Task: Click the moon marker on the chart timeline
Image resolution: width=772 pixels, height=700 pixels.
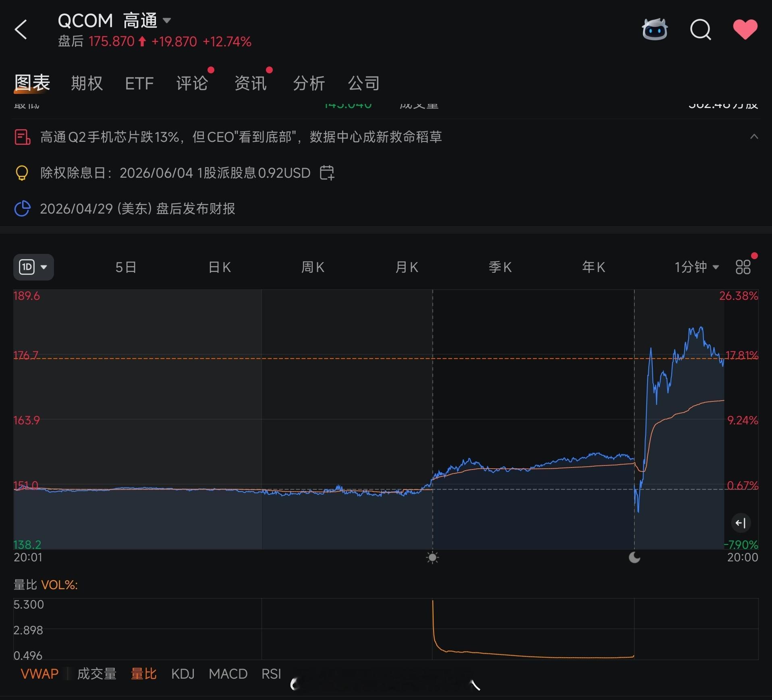Action: tap(634, 558)
